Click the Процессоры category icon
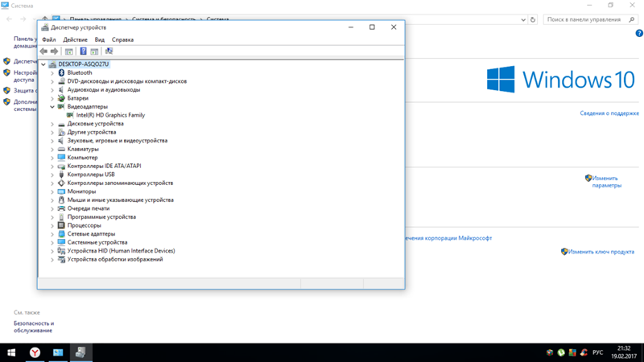This screenshot has height=362, width=644. pos(61,225)
